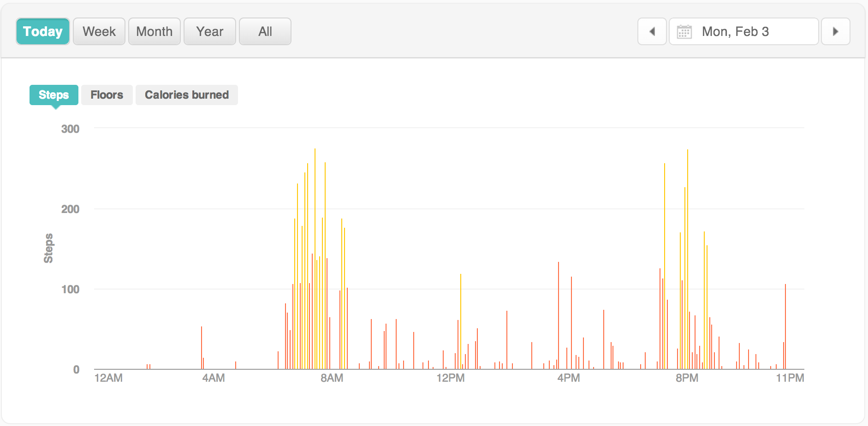Click the 8AM axis label

point(332,378)
